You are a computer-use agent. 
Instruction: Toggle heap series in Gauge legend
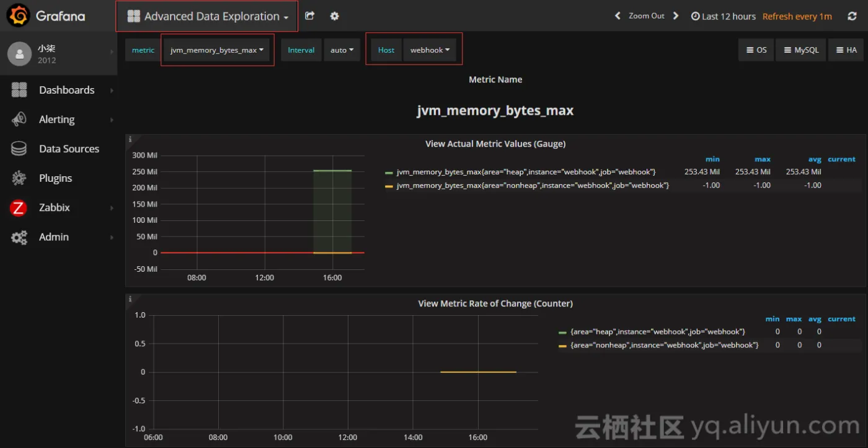[x=526, y=172]
